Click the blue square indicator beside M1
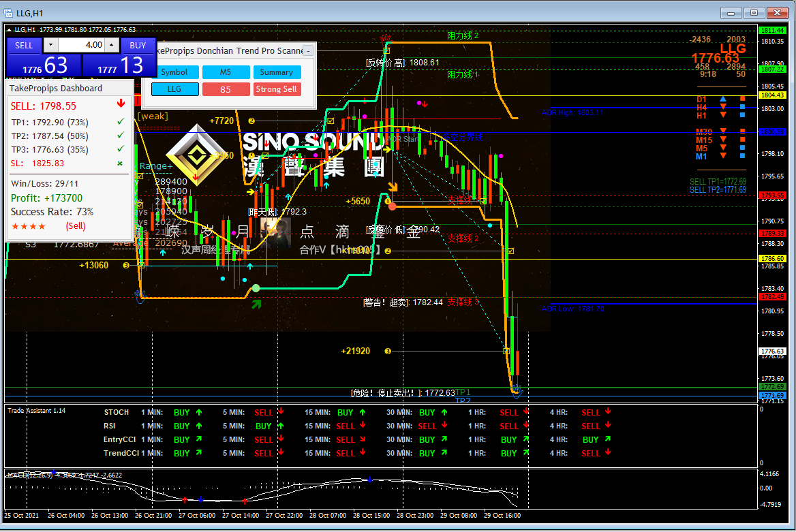This screenshot has width=796, height=532. click(x=742, y=156)
